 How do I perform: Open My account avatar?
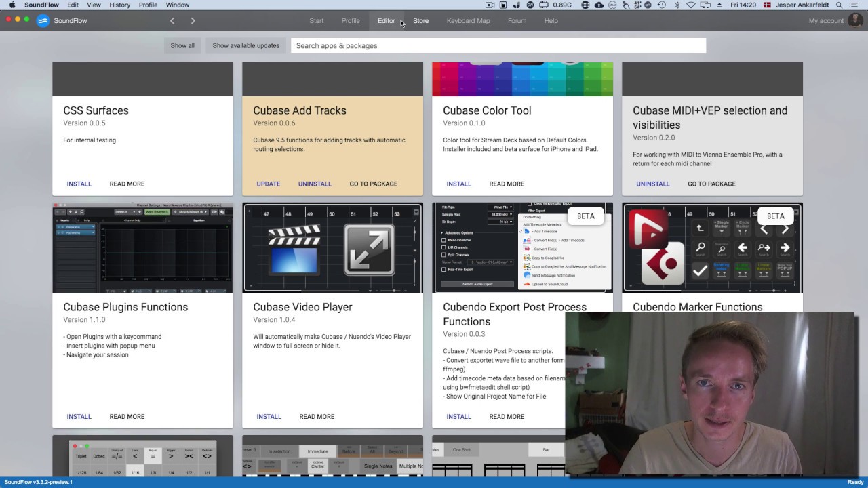coord(854,20)
